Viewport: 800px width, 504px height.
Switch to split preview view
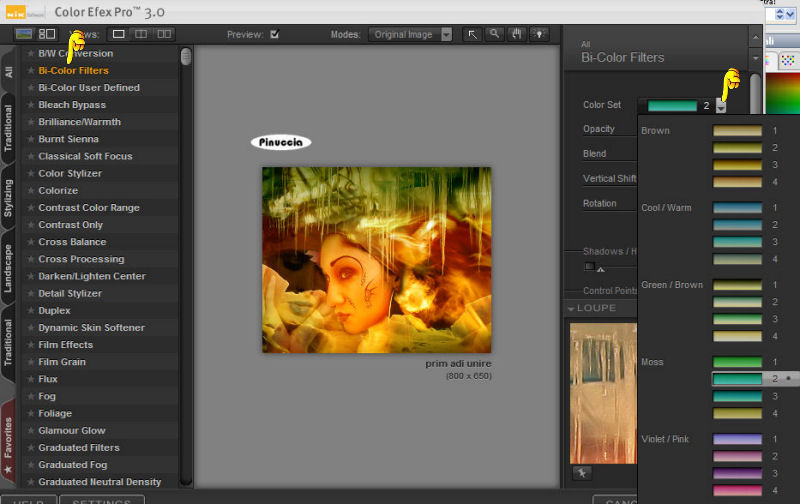(141, 34)
